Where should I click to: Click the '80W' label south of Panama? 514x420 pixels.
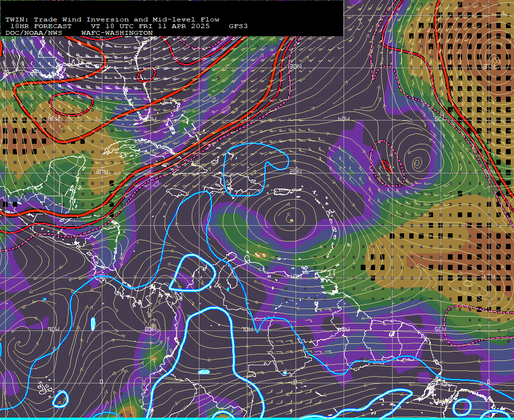[150, 329]
